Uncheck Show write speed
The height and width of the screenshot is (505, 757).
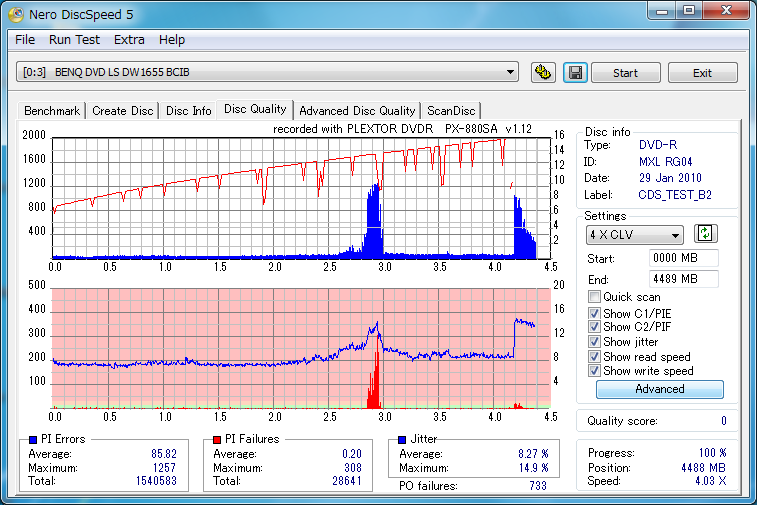(595, 371)
